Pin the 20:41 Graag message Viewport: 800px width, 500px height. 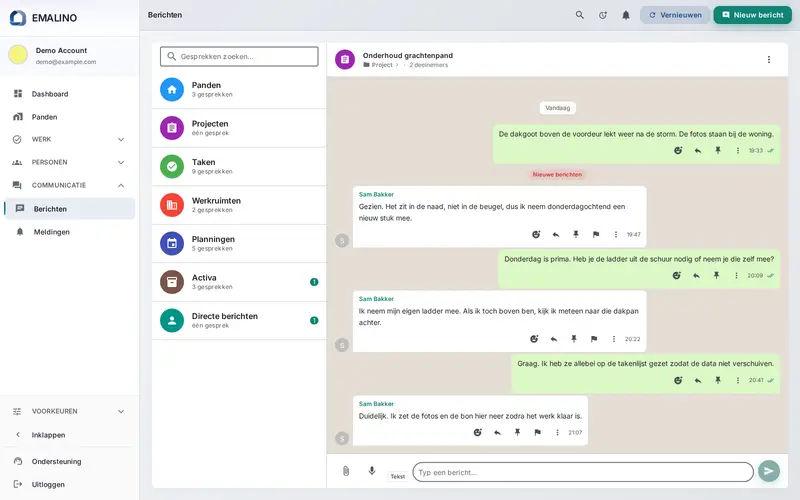[x=718, y=381]
